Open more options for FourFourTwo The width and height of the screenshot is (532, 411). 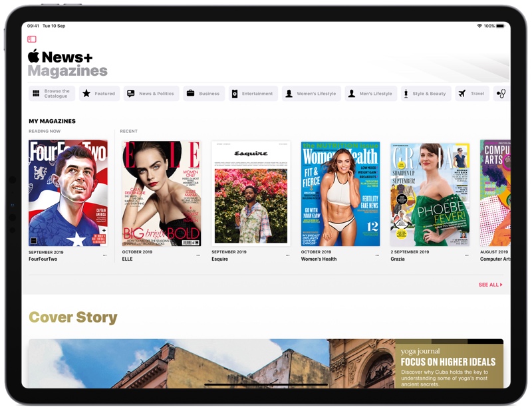tap(104, 255)
